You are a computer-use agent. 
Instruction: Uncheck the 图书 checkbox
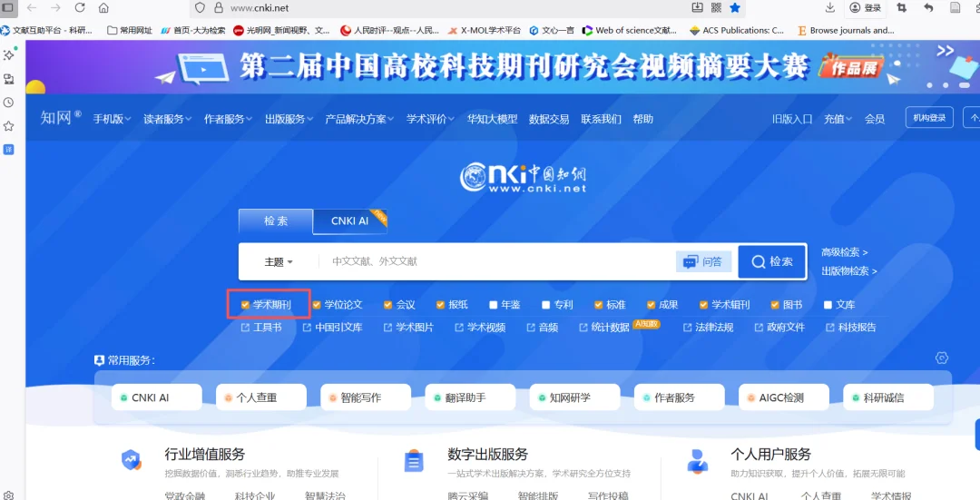point(775,305)
